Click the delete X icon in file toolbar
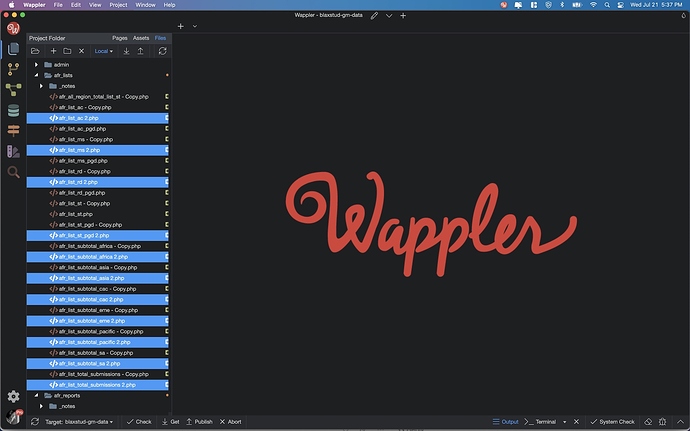Screen dimensions: 690x431 click(x=81, y=51)
